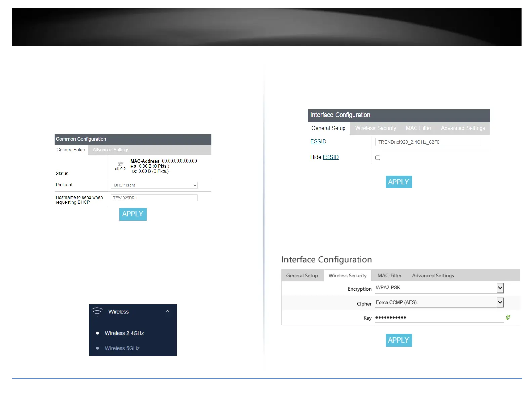Click the masked Key password field
Image resolution: width=532 pixels, height=411 pixels.
(x=439, y=318)
